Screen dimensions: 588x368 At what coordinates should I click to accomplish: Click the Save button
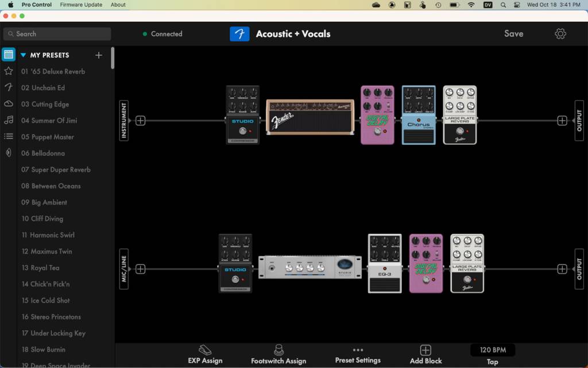click(x=513, y=34)
